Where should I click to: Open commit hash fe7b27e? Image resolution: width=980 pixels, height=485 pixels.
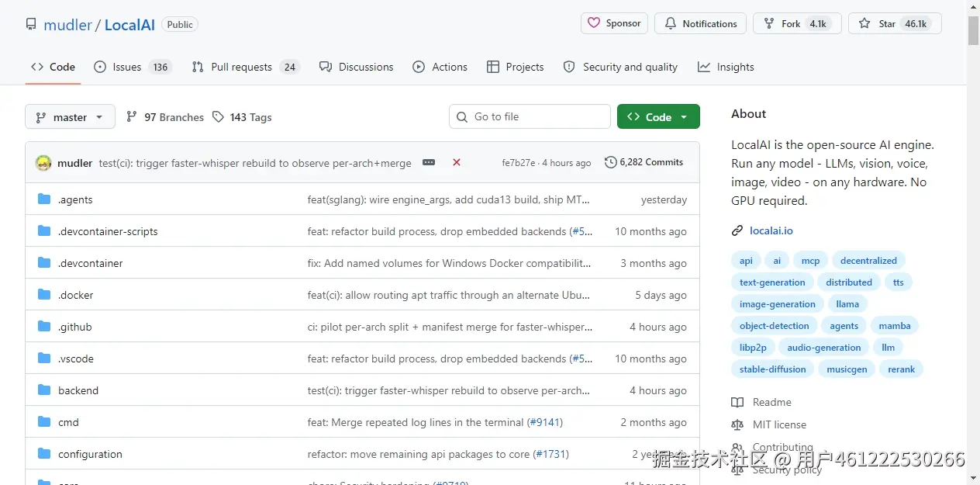(519, 163)
